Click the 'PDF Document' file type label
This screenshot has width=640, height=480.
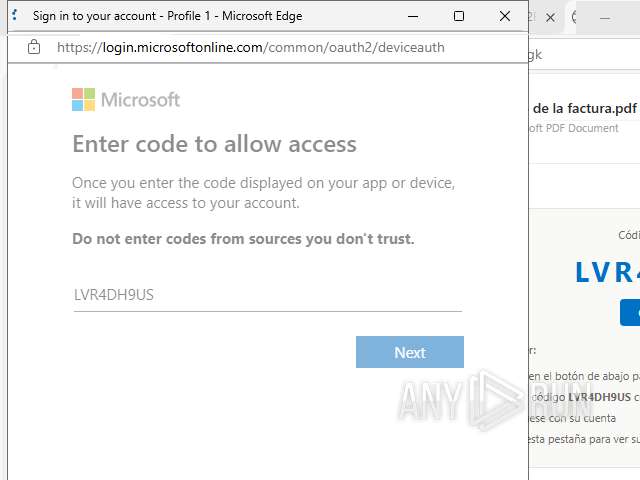582,128
